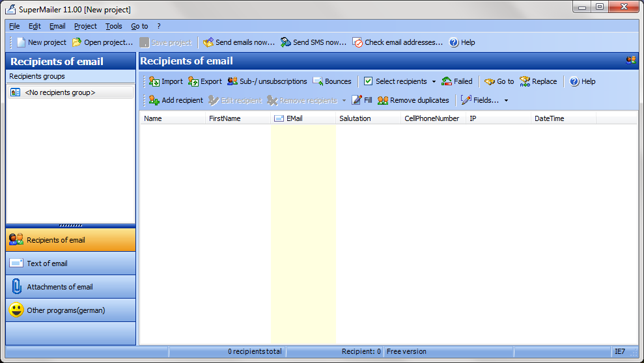
Task: Sort by the Name column header
Action: click(x=173, y=118)
